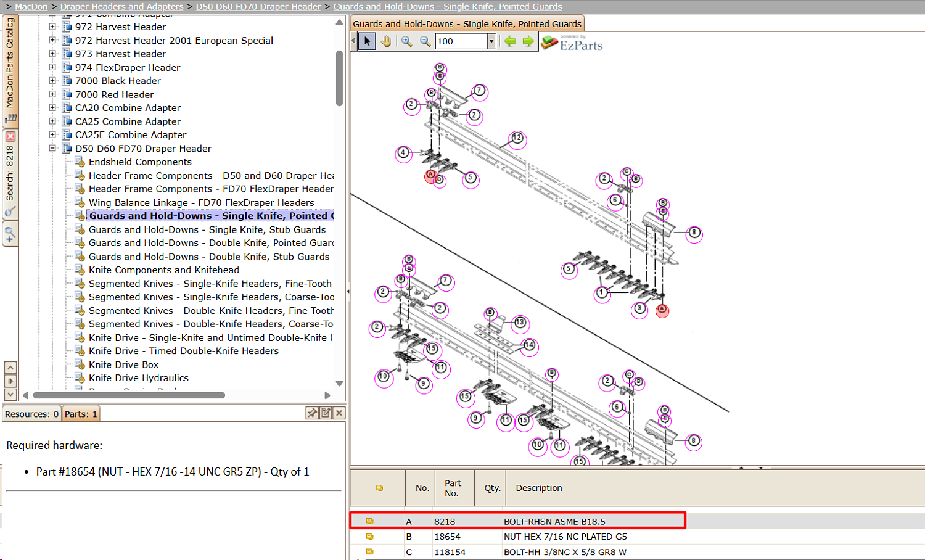Zoom out of the parts diagram
The height and width of the screenshot is (560, 925).
tap(425, 41)
